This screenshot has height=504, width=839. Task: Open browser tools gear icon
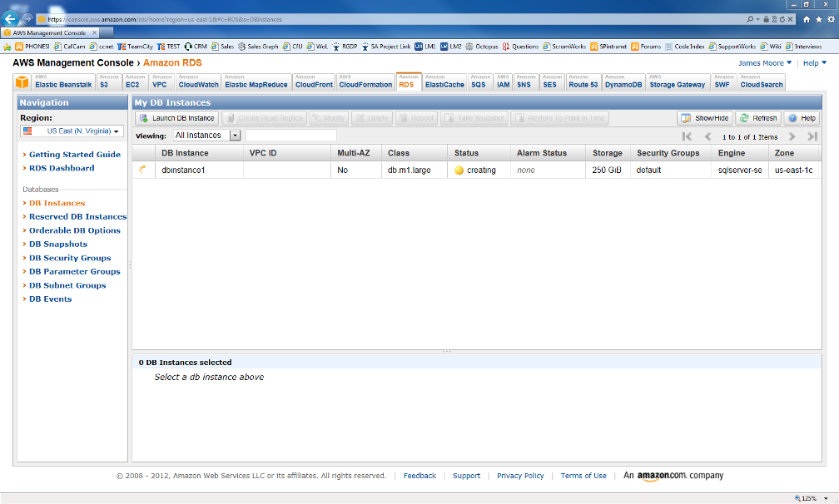point(831,19)
